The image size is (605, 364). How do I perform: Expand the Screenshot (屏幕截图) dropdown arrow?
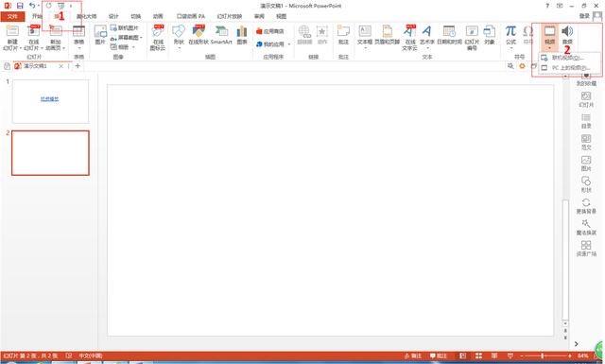click(x=141, y=38)
